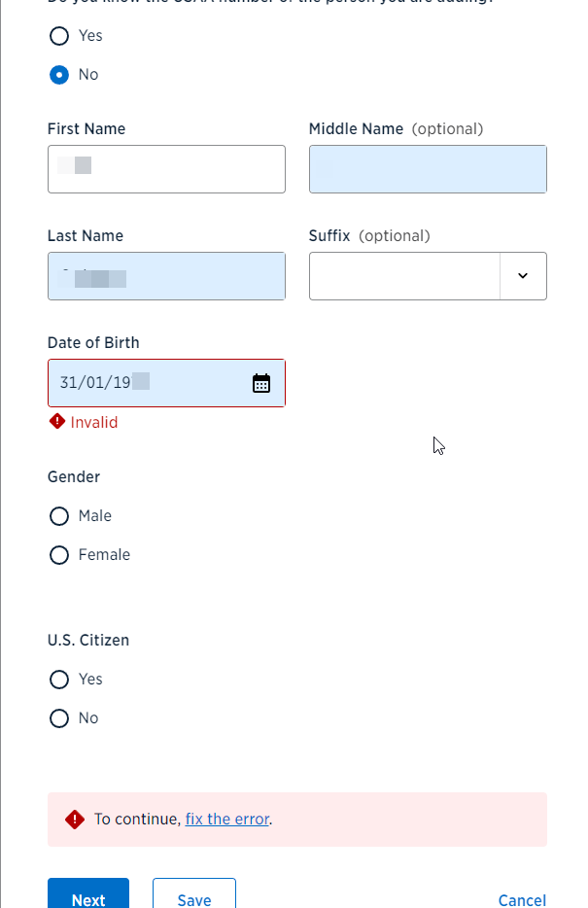Click the Cancel link

(522, 900)
